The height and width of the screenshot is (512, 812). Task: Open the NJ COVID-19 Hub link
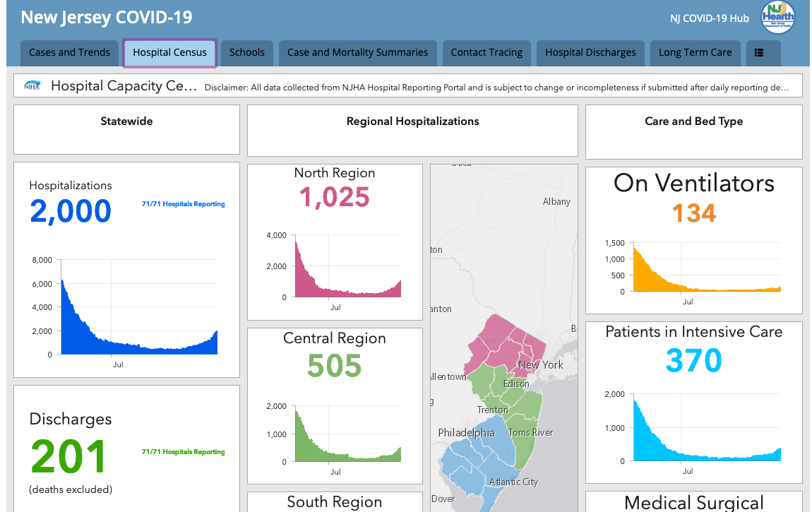(710, 18)
